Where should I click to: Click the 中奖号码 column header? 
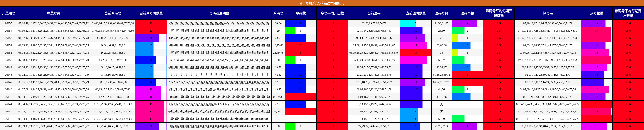click(x=54, y=13)
